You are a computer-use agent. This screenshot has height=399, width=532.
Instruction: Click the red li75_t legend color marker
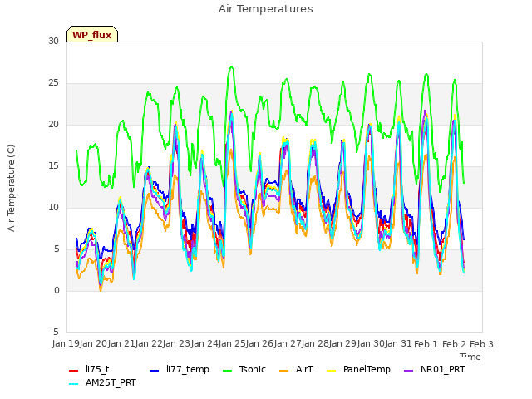[74, 371]
